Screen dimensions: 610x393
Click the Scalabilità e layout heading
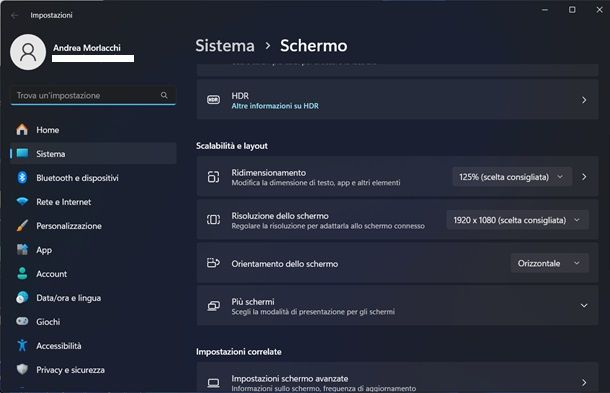tap(232, 146)
